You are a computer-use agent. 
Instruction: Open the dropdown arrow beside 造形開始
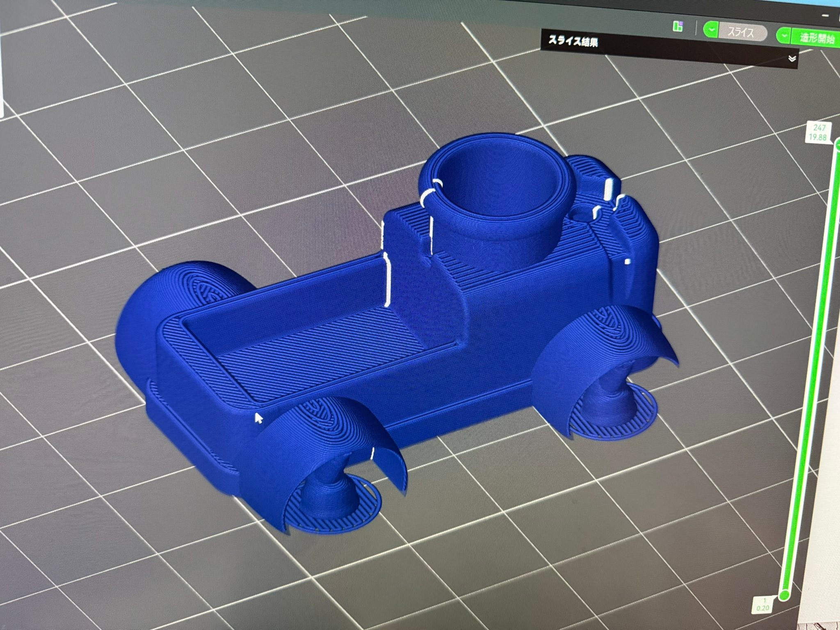(784, 37)
